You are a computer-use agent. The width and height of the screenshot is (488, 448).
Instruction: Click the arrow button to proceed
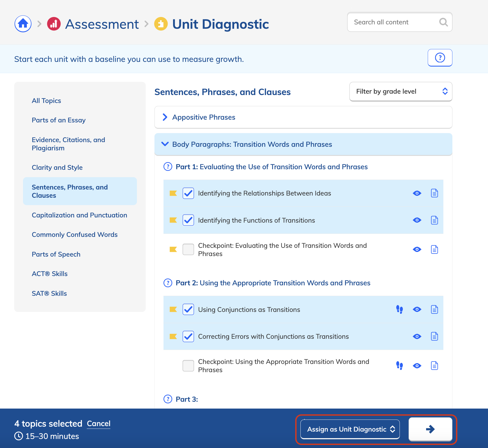point(430,429)
